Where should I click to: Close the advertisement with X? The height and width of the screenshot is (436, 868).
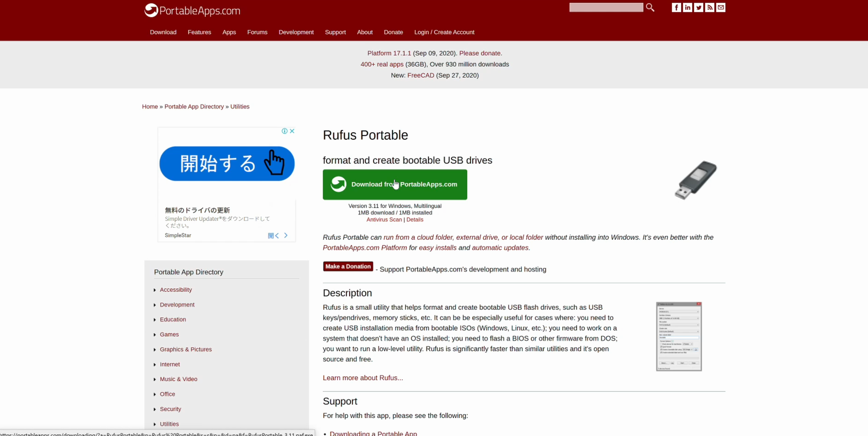coord(292,131)
